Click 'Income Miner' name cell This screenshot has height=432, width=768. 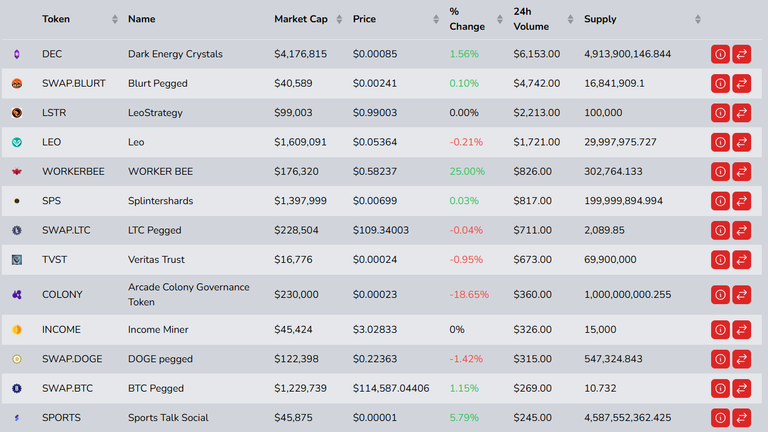[158, 330]
